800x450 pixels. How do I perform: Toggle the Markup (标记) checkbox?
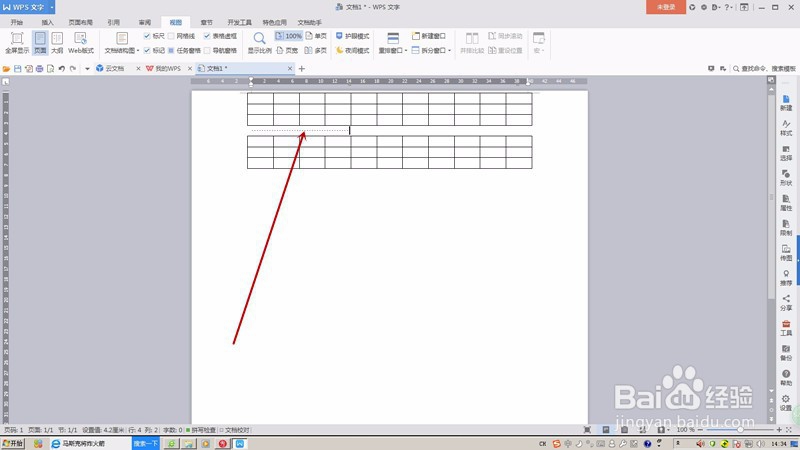(x=147, y=51)
